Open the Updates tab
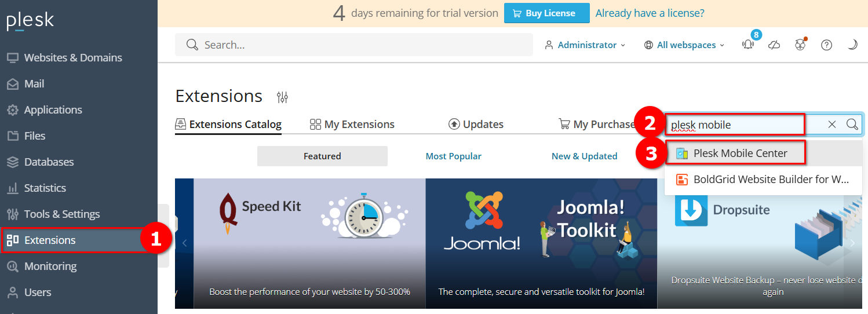 [476, 124]
